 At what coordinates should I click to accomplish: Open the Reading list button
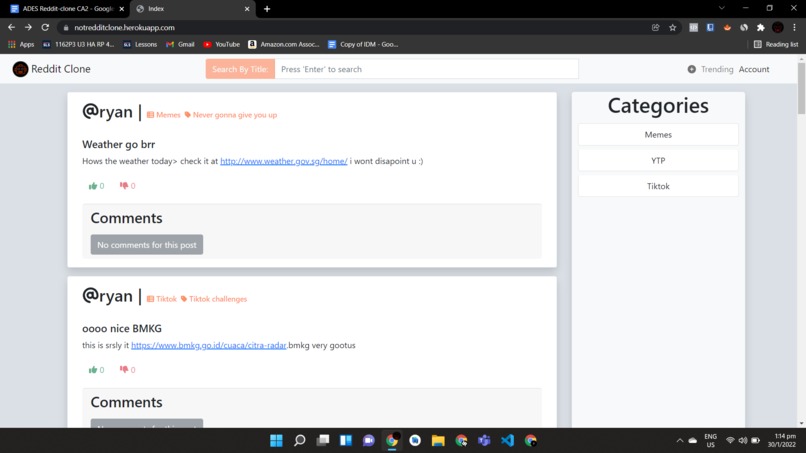(776, 44)
